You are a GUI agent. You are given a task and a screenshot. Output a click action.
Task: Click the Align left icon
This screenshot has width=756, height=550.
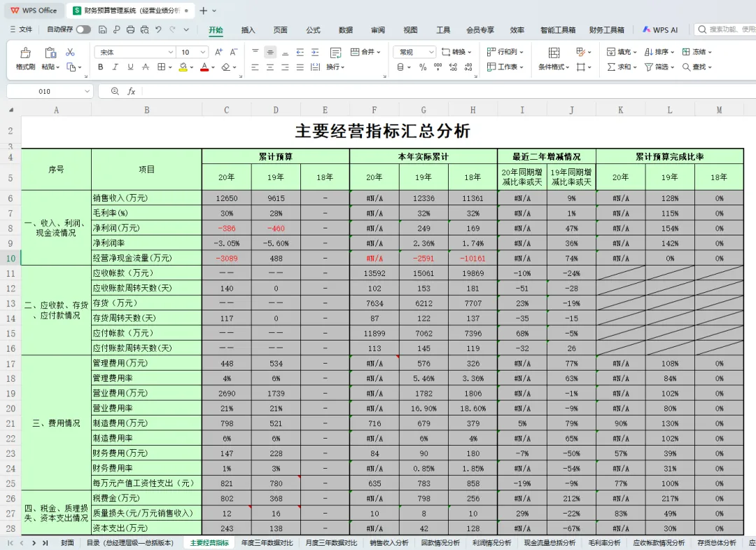[x=255, y=67]
